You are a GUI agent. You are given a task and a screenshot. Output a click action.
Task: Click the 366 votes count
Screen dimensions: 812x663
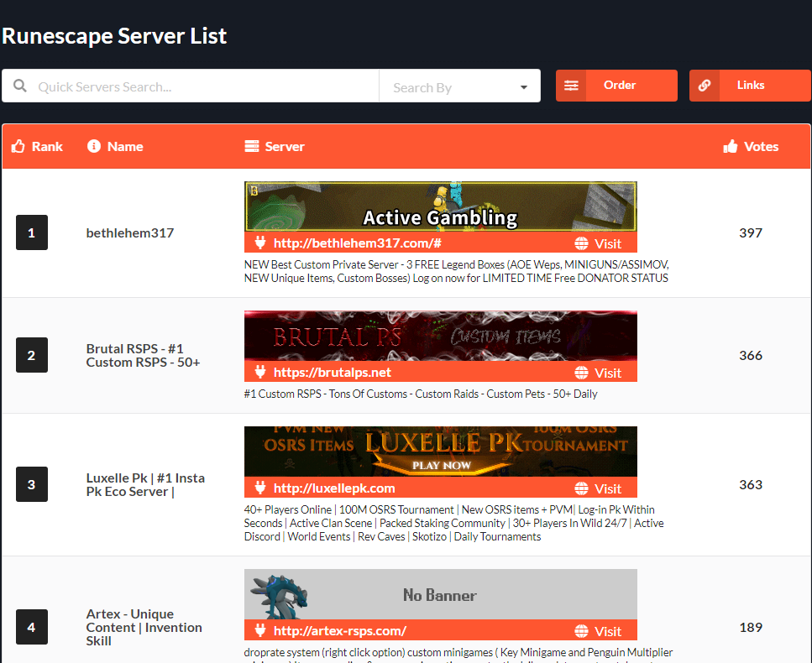(x=751, y=356)
